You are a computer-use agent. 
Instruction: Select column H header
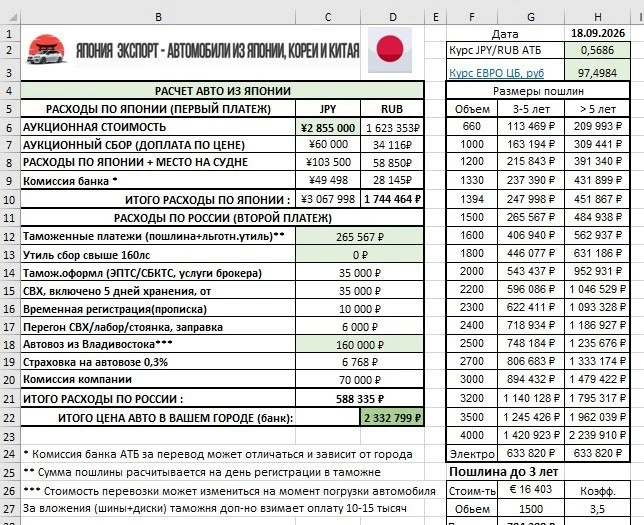click(597, 17)
